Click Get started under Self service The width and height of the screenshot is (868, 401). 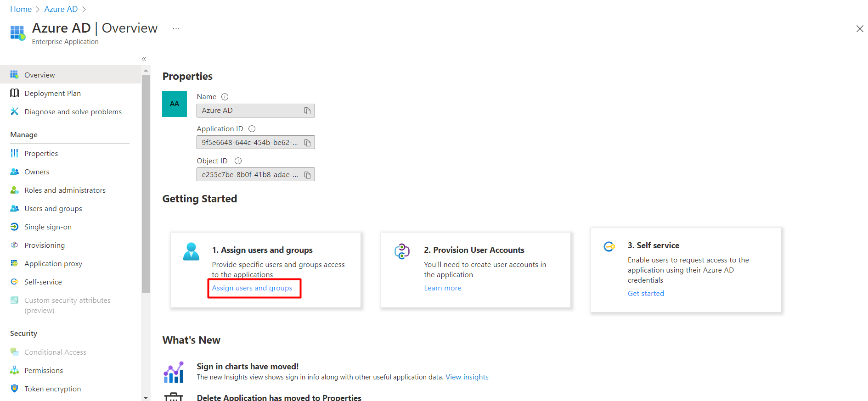point(646,294)
